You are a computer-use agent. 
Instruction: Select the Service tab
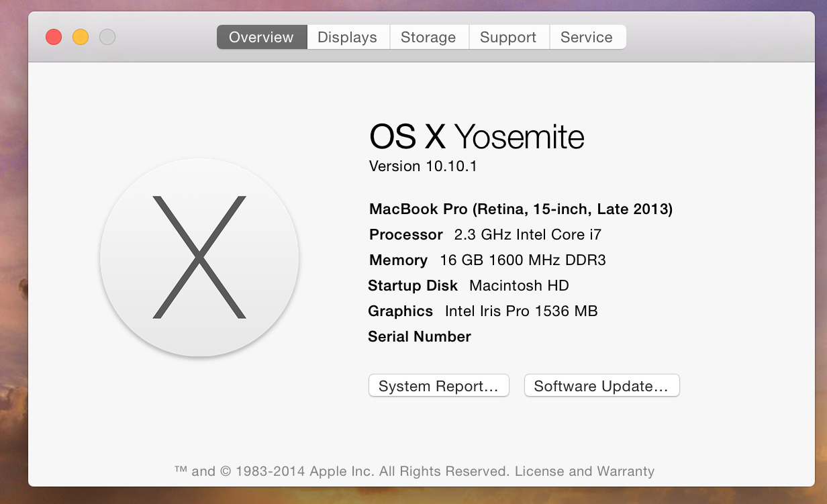point(587,37)
